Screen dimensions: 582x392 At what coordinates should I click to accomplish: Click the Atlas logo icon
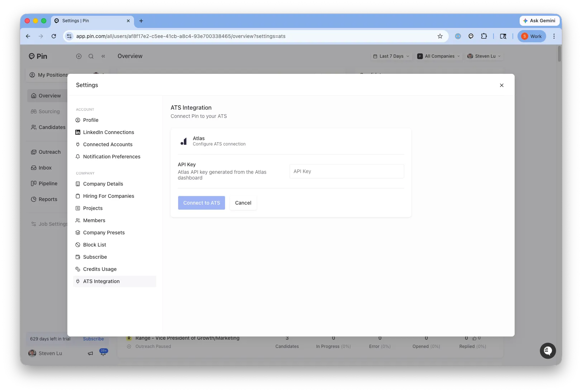coord(184,141)
